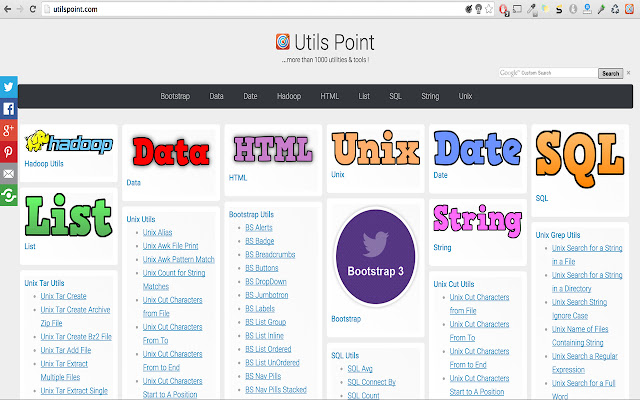Open the SQL Avg link
Screen dimensions: 640x400
click(x=360, y=369)
